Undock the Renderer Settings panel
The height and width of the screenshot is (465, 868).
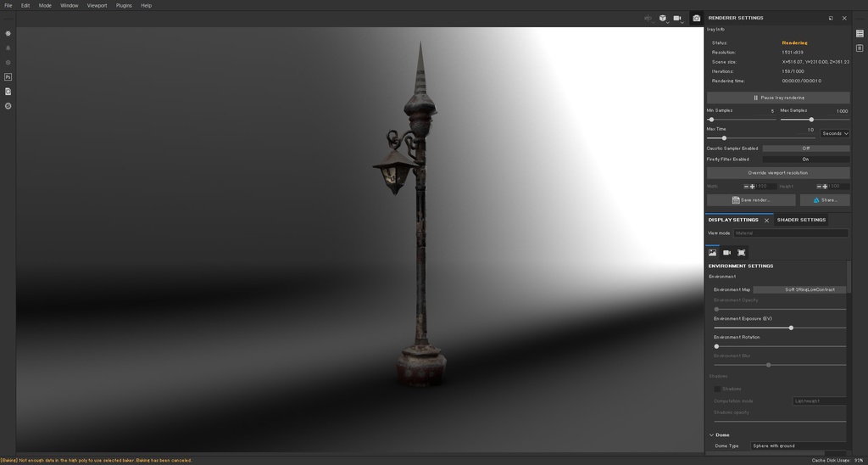[x=831, y=19]
